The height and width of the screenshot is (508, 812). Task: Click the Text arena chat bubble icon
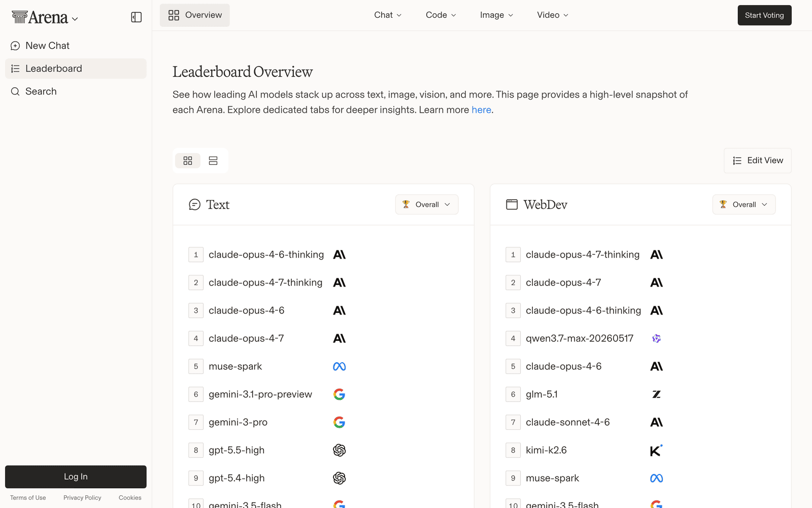pyautogui.click(x=194, y=205)
